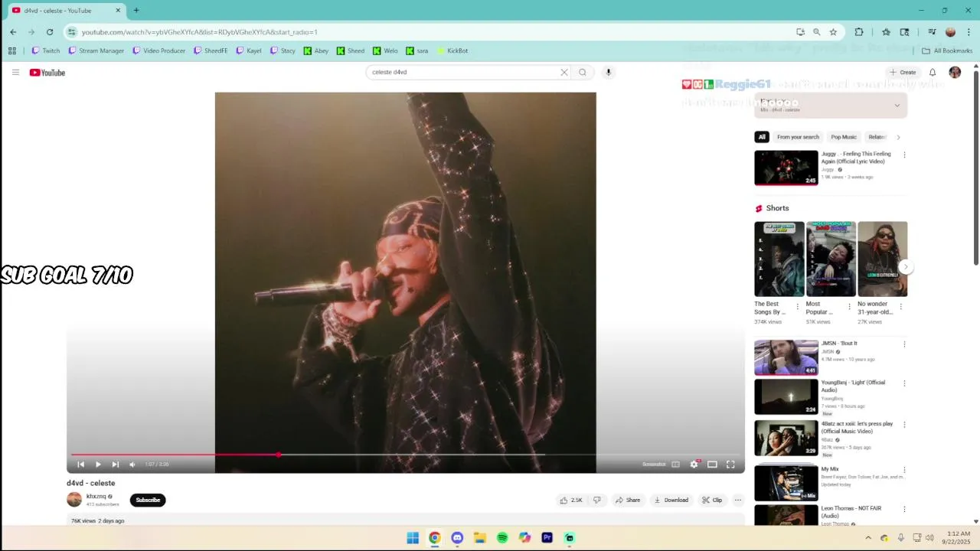Click Create button in YouTube header
The image size is (980, 551).
903,72
